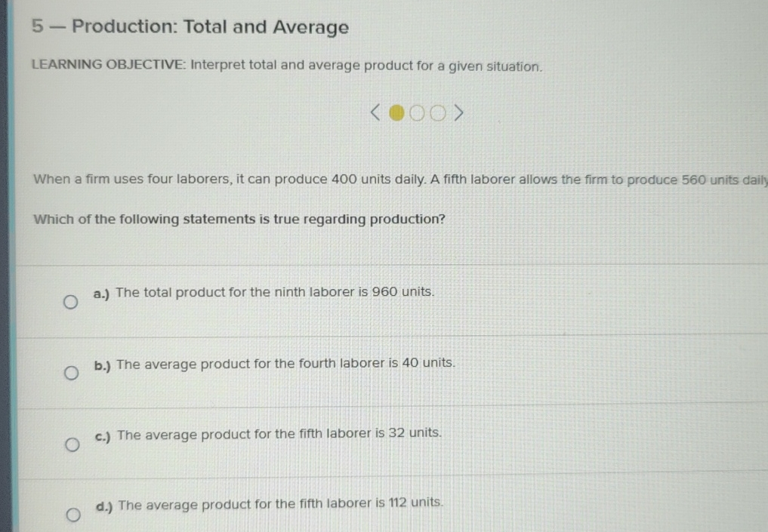Click the question text asking which statement is true
The height and width of the screenshot is (532, 768).
(239, 220)
